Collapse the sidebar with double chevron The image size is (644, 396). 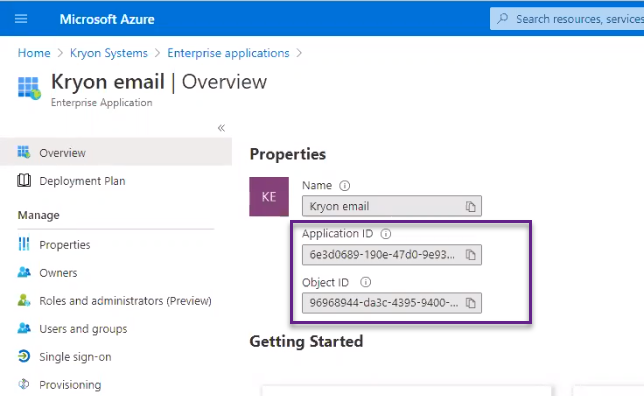pos(221,128)
